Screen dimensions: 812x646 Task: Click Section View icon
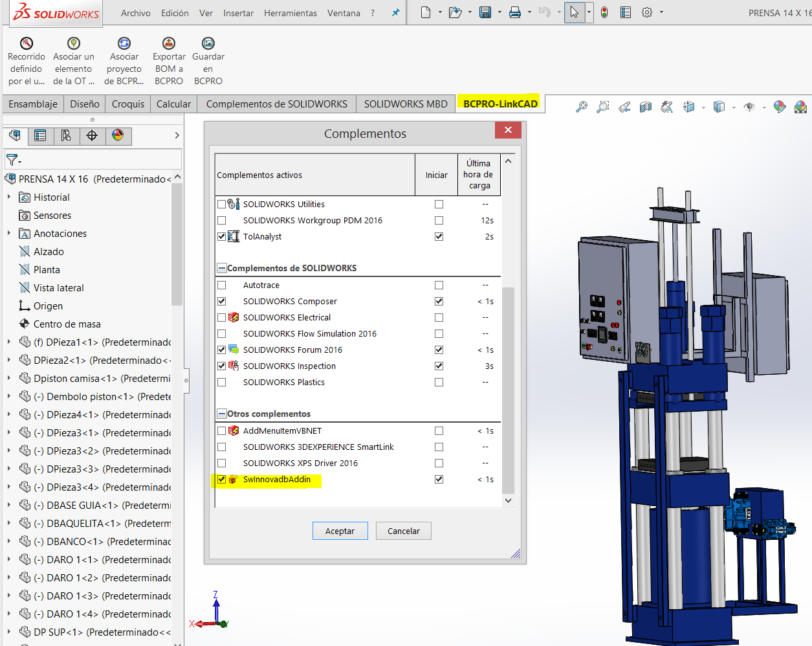[x=646, y=107]
